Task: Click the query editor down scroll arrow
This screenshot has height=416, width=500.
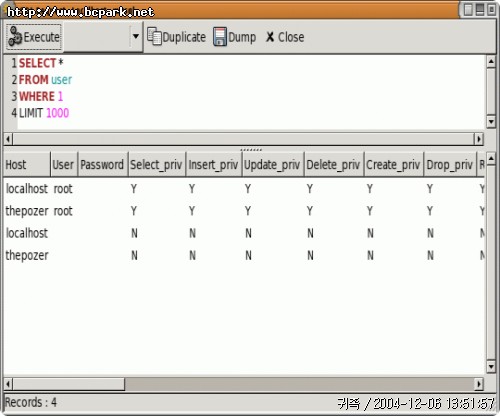Action: point(491,121)
